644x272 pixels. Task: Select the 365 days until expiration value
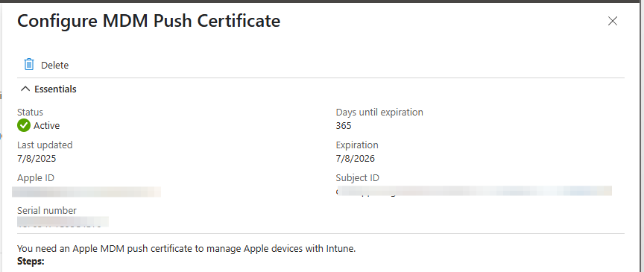point(344,126)
